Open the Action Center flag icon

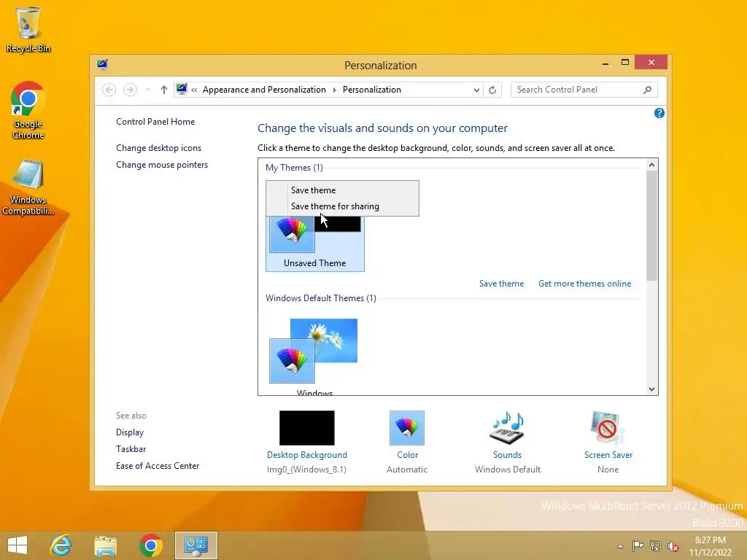[638, 545]
